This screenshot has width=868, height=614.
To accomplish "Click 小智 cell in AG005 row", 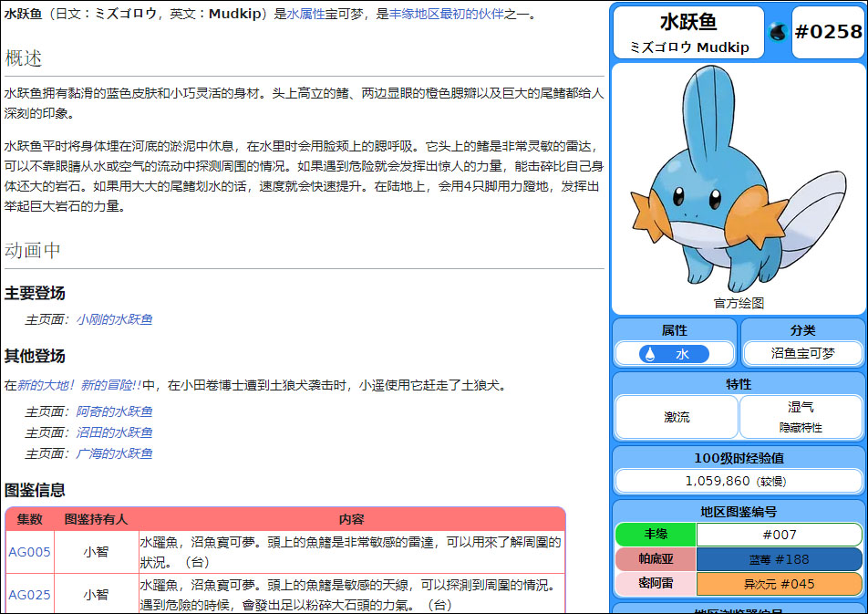I will [96, 552].
